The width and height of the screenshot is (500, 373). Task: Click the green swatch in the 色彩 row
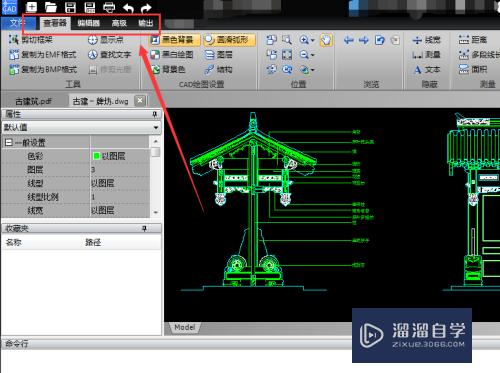coord(97,156)
